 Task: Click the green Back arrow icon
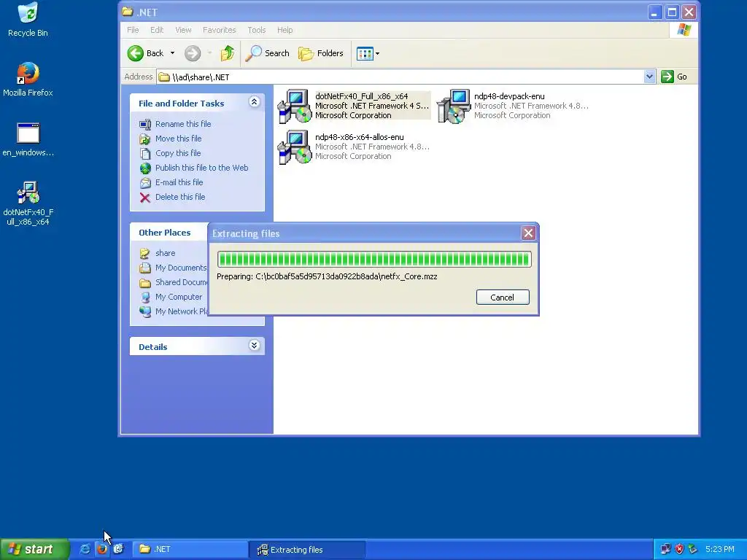coord(136,53)
